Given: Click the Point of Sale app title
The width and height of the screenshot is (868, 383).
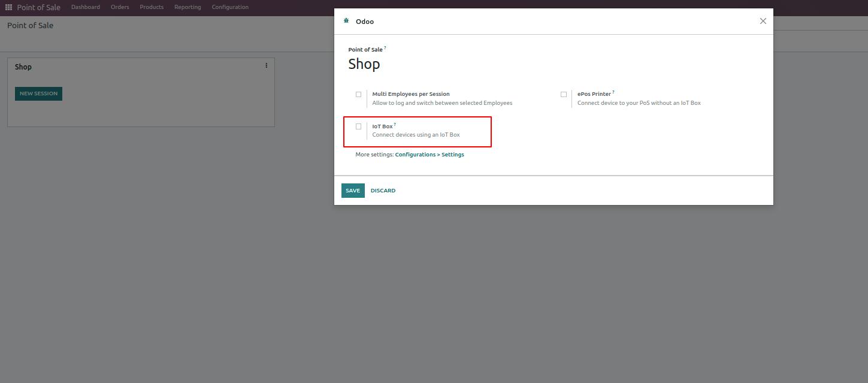Looking at the screenshot, I should coord(38,7).
